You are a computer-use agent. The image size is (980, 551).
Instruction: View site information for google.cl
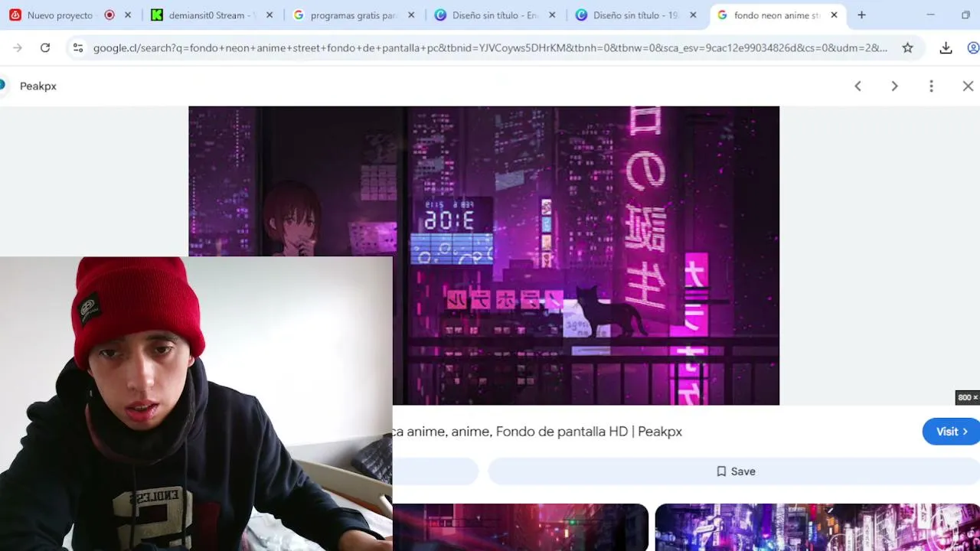[77, 48]
